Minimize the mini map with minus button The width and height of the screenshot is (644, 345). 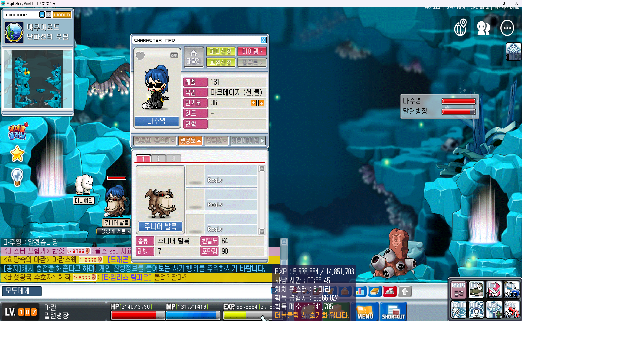pos(42,15)
